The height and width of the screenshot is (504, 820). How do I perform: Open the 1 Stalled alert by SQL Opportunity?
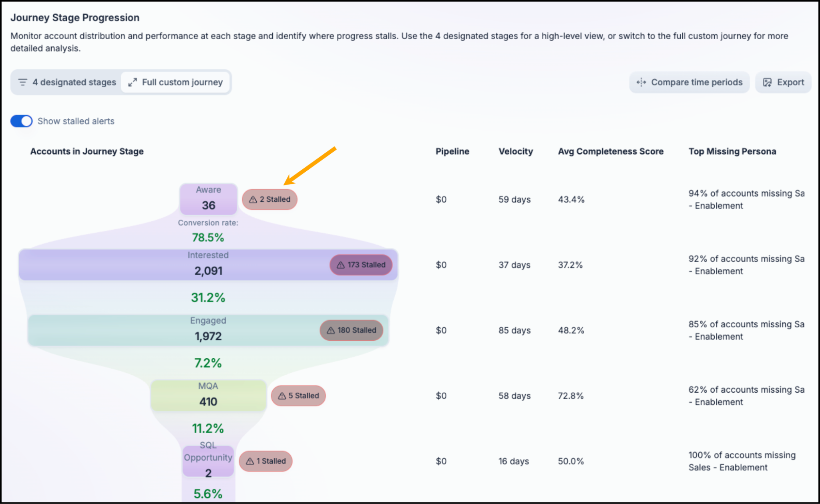point(265,461)
